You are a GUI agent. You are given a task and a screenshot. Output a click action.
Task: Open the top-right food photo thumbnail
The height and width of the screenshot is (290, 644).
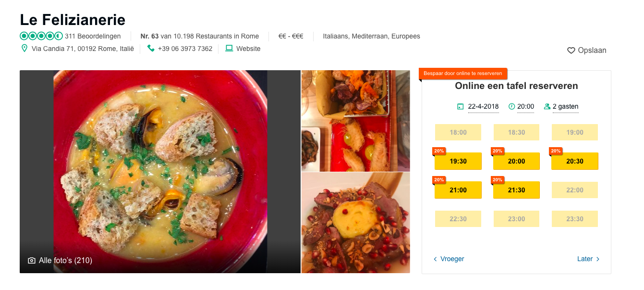(x=355, y=121)
